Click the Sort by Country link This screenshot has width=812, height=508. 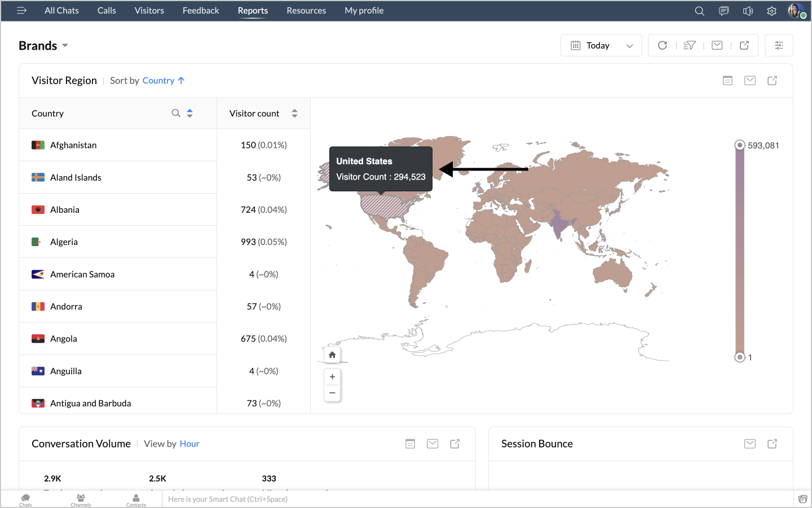[x=158, y=81]
